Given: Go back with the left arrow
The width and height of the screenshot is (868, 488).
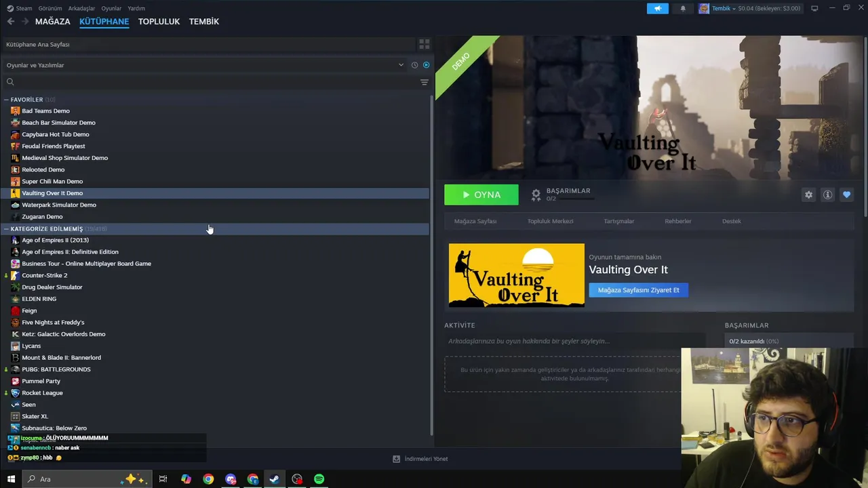Looking at the screenshot, I should point(10,22).
